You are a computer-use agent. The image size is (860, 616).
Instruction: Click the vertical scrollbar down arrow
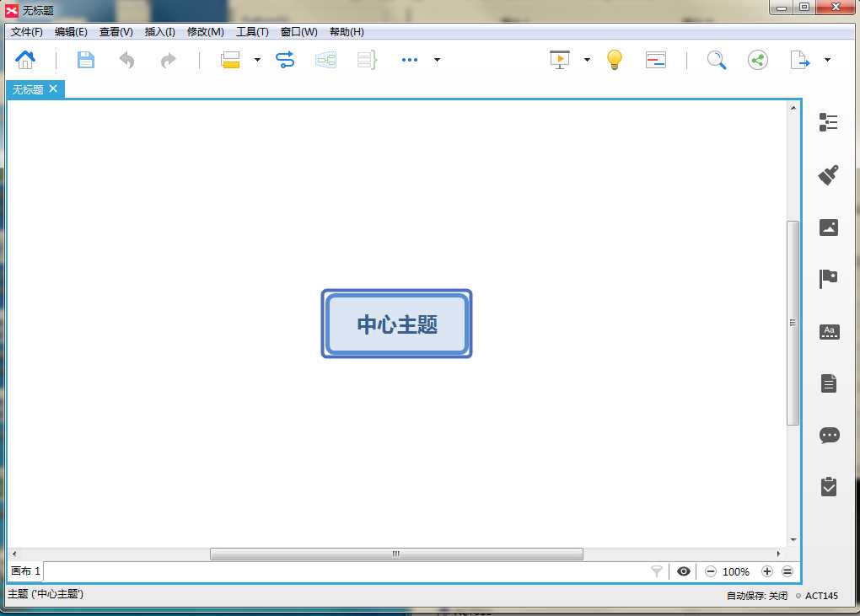(793, 540)
